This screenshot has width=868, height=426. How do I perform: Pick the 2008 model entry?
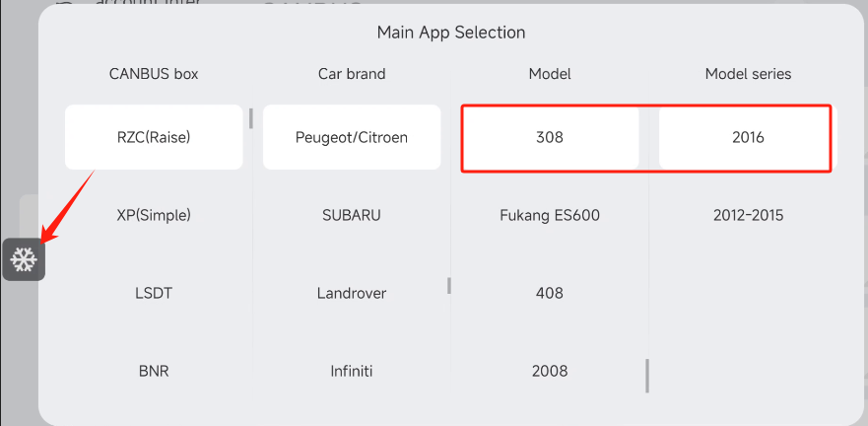(x=550, y=371)
